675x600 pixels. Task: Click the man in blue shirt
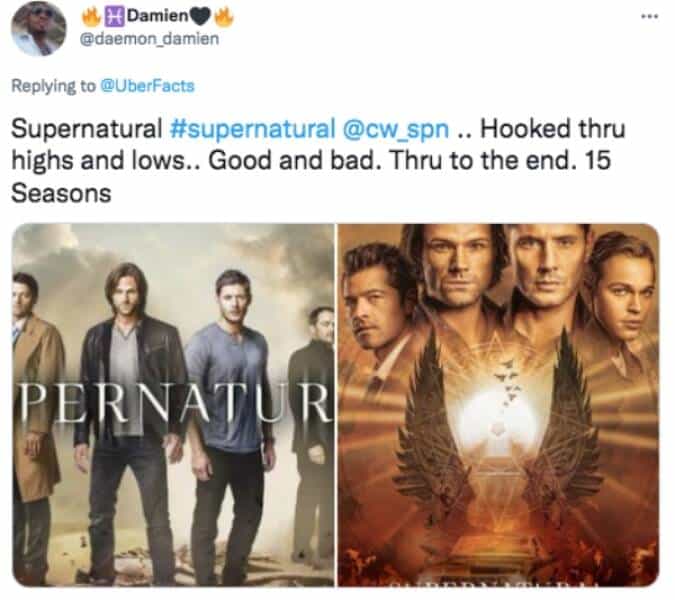(229, 422)
